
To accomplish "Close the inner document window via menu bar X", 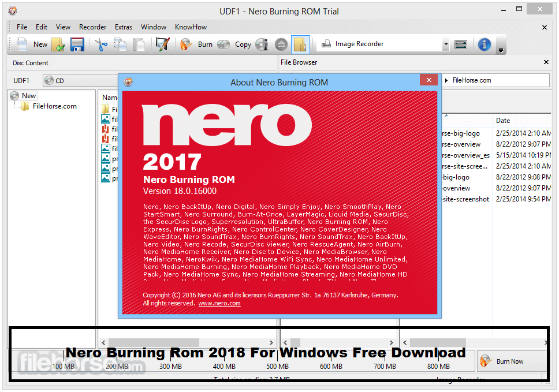I will [545, 28].
